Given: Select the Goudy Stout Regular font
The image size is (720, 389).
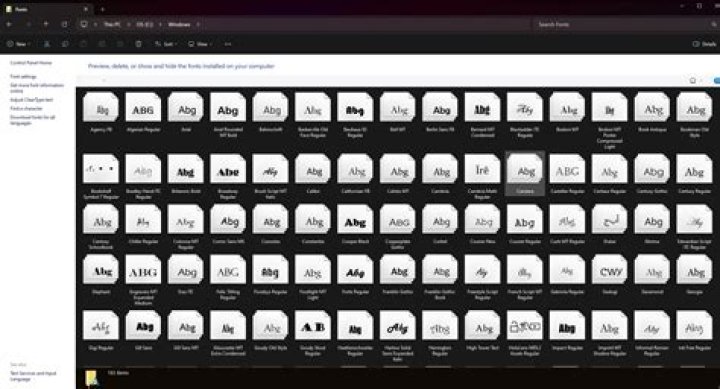Looking at the screenshot, I should 313,326.
